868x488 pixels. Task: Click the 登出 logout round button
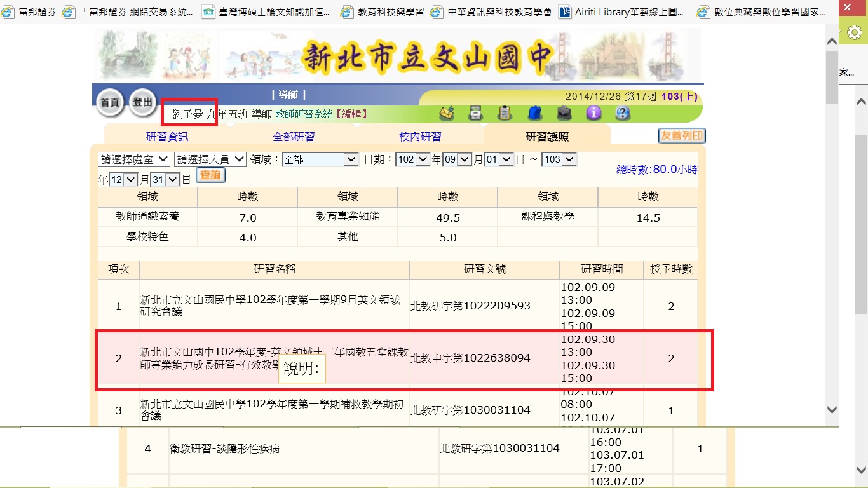tap(142, 102)
